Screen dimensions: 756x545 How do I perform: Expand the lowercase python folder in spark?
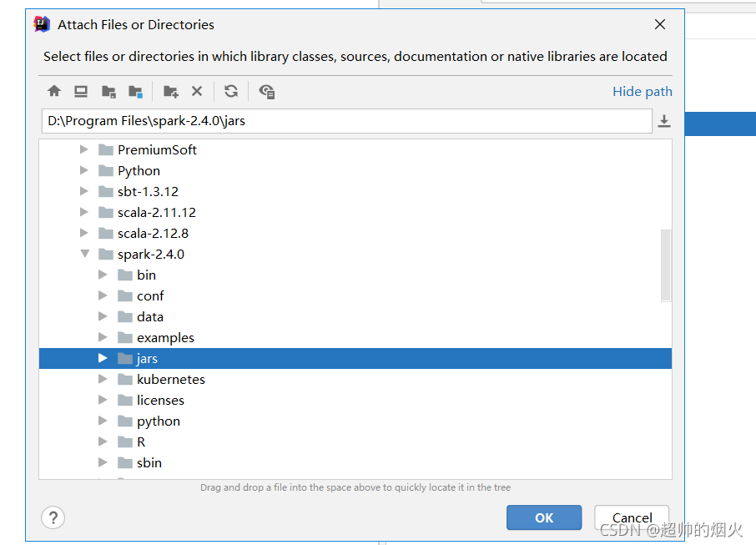103,421
